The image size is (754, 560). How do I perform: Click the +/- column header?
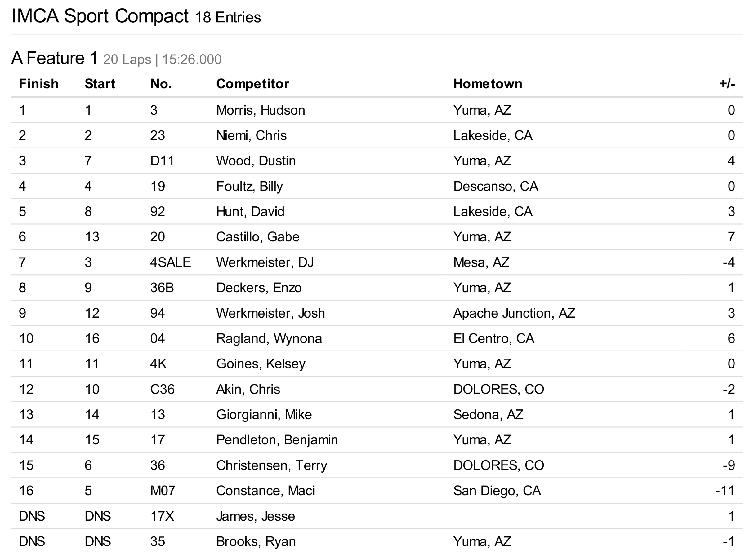727,84
